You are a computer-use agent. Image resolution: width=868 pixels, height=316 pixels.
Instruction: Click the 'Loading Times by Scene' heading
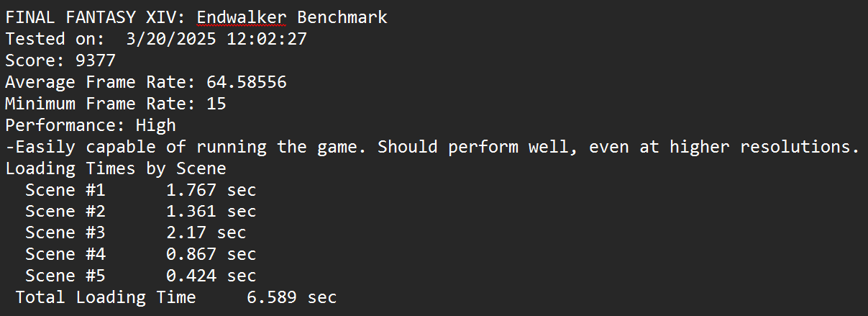(115, 168)
